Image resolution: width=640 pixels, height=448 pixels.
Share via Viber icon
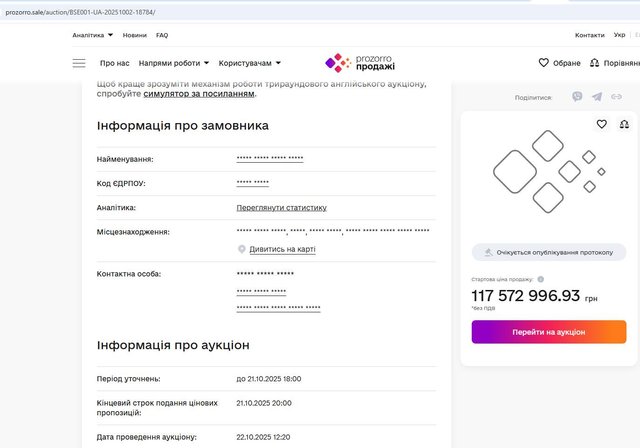point(577,97)
